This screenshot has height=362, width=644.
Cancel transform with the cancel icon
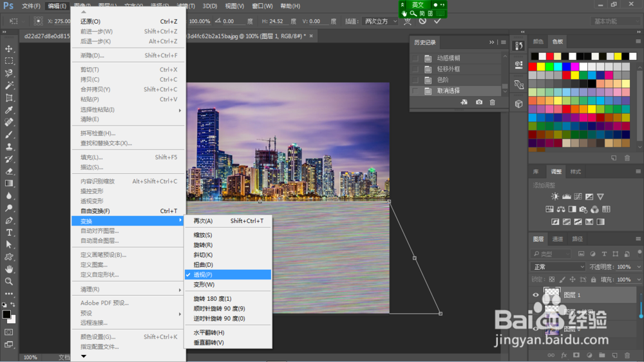click(x=422, y=21)
